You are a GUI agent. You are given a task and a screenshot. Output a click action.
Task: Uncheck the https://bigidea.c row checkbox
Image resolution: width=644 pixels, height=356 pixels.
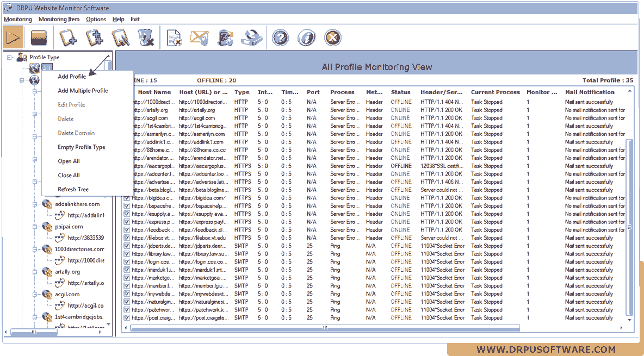click(x=127, y=198)
